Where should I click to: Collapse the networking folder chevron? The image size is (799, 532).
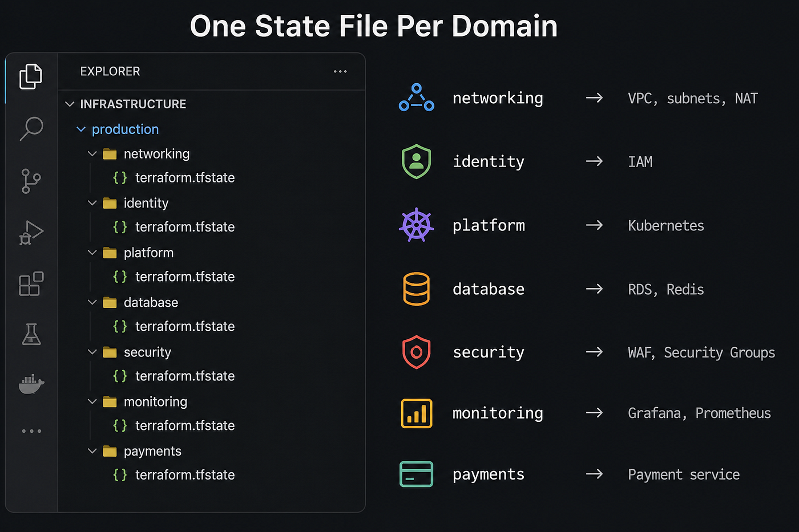tap(92, 154)
